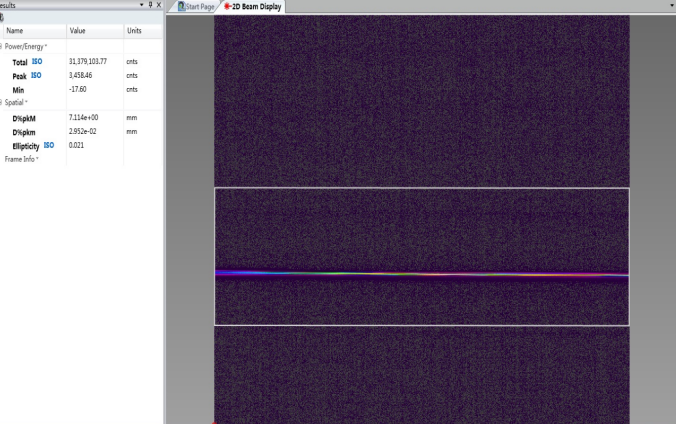This screenshot has height=424, width=676.
Task: Expand the Frame Info group
Action: click(21, 159)
